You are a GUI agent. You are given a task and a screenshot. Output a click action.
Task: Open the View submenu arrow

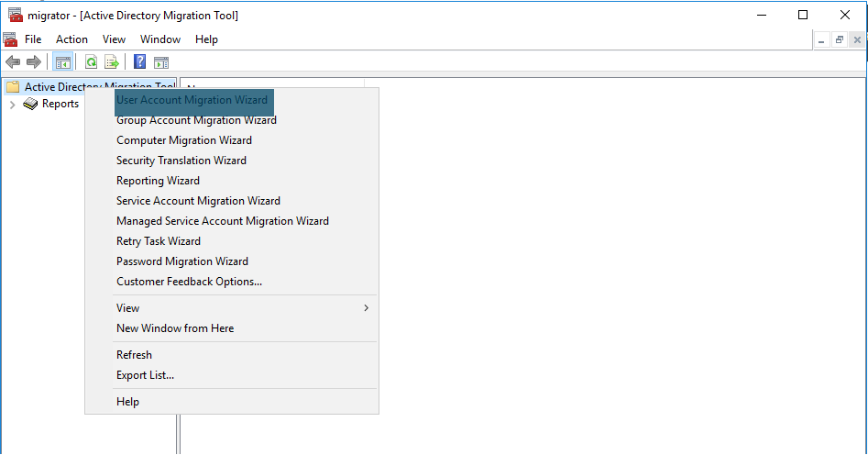(366, 307)
